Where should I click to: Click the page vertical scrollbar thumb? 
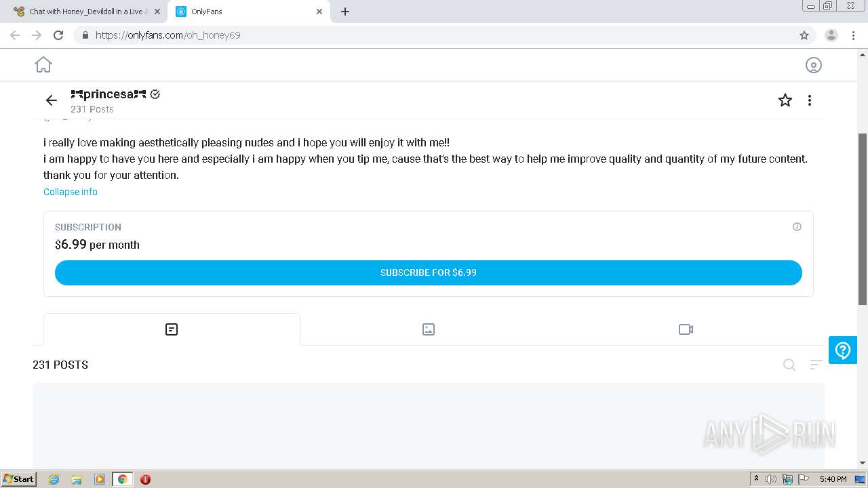tap(863, 219)
